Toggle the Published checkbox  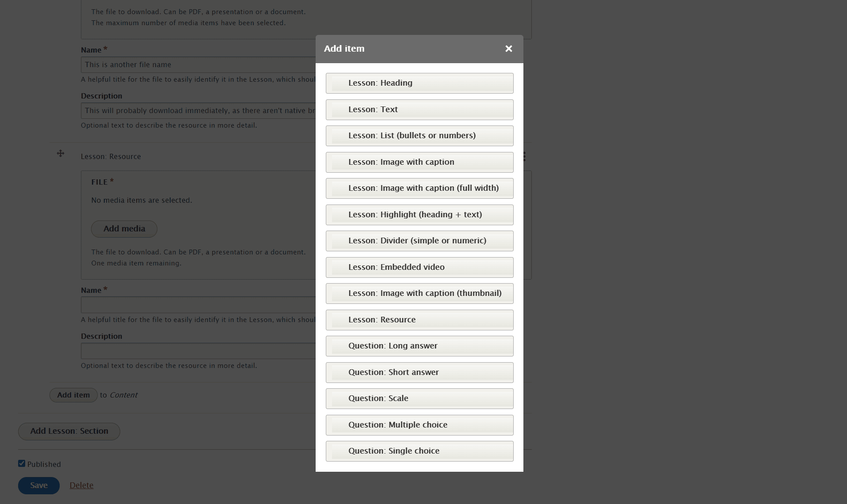[x=22, y=464]
